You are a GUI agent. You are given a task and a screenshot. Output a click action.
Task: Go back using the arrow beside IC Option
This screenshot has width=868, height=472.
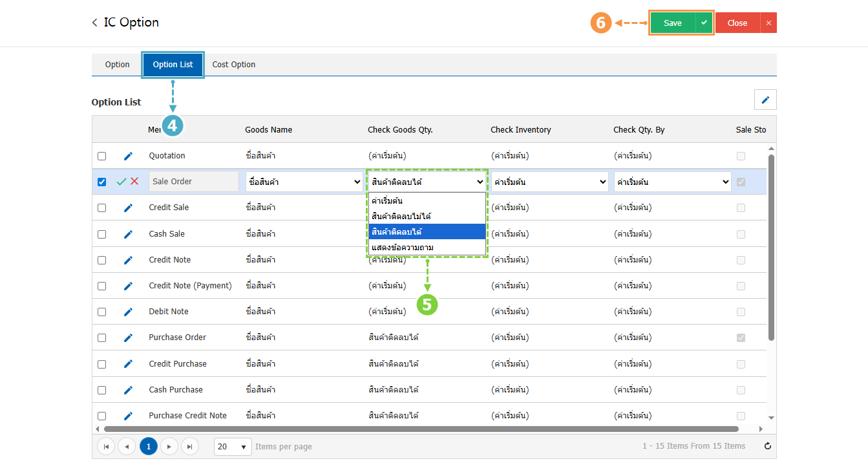click(95, 23)
